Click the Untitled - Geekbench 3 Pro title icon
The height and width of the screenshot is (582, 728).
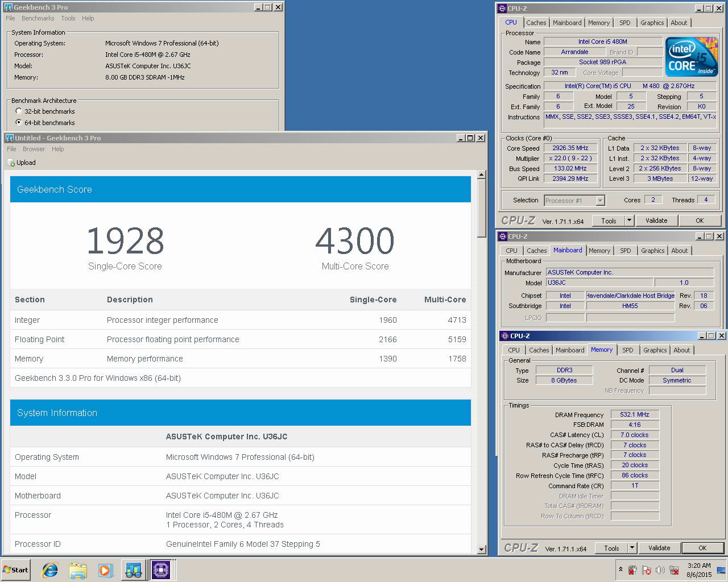10,138
